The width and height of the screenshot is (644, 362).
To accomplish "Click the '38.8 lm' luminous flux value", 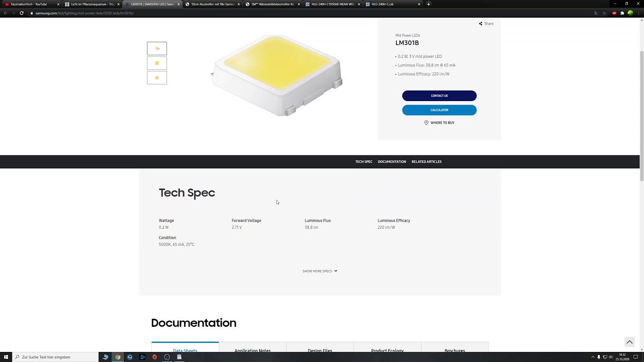I will 311,227.
